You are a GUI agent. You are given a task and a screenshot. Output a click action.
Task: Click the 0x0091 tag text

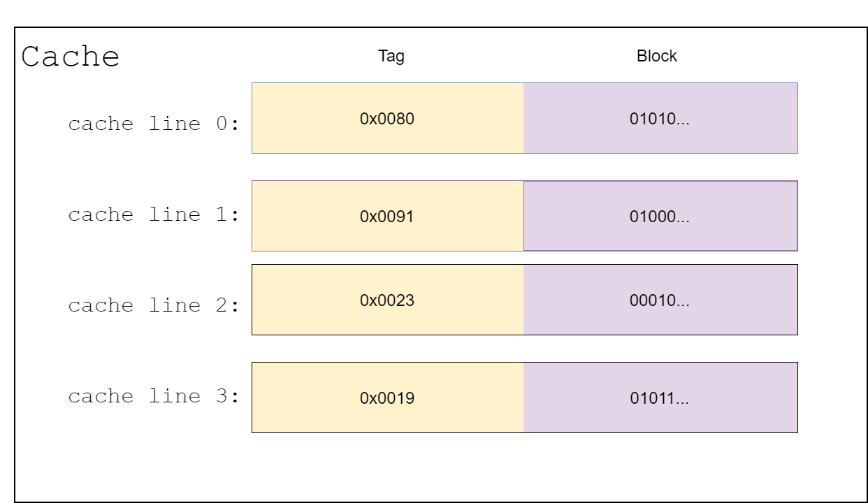pyautogui.click(x=387, y=217)
